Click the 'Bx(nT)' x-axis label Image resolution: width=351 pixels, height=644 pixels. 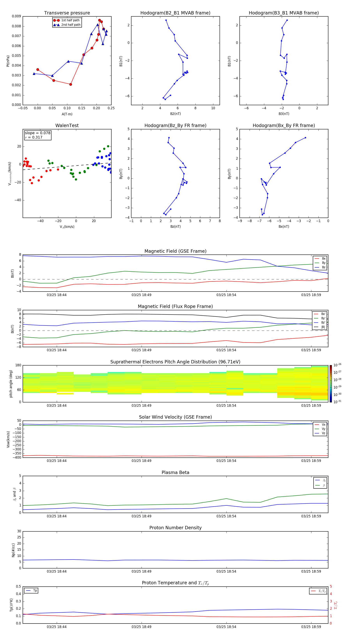coord(284,227)
